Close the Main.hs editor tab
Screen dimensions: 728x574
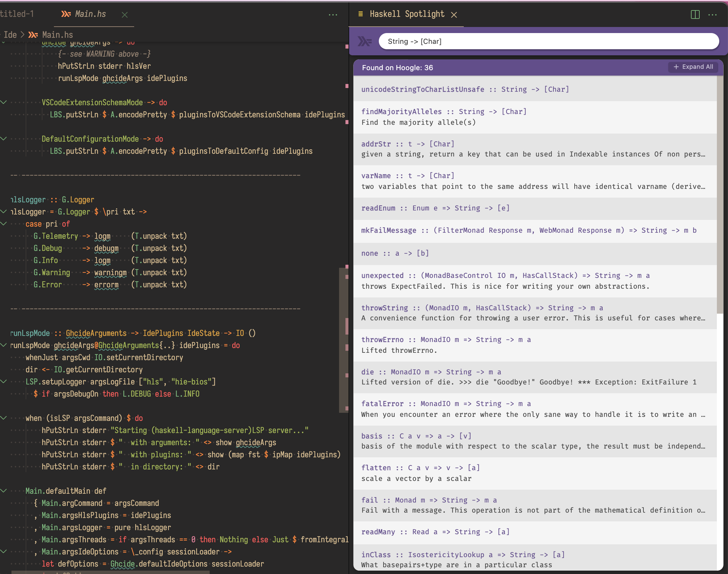(125, 15)
